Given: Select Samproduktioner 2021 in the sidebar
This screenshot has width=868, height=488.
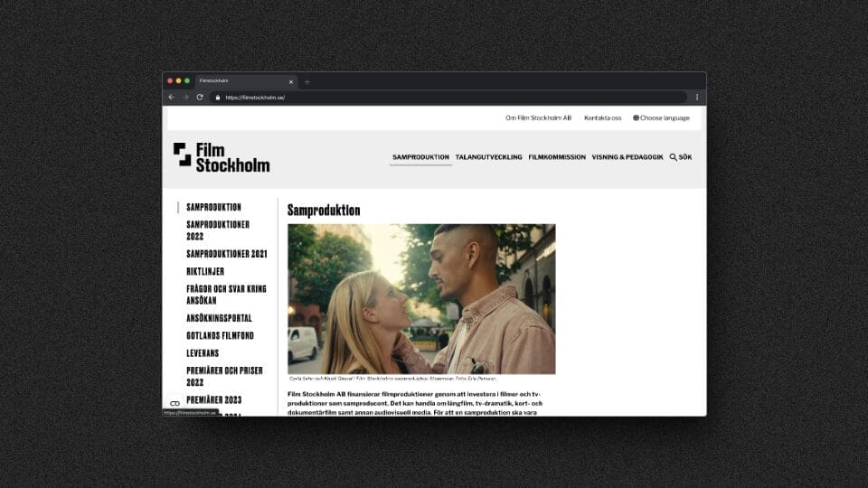Looking at the screenshot, I should (226, 254).
